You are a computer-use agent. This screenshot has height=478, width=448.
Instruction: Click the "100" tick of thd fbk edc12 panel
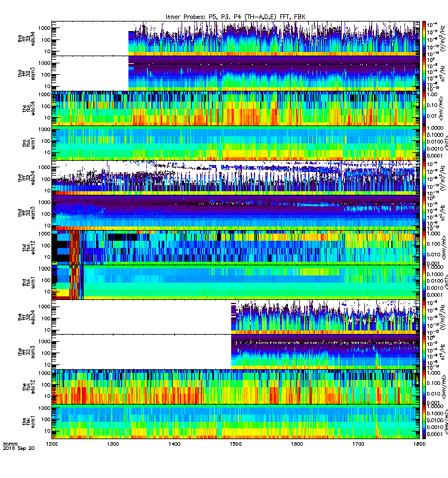click(x=46, y=246)
